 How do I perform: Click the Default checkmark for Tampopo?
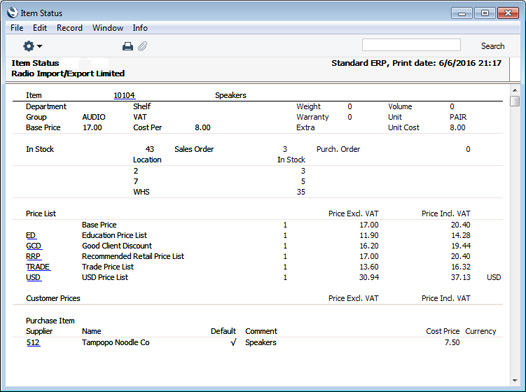coord(233,342)
